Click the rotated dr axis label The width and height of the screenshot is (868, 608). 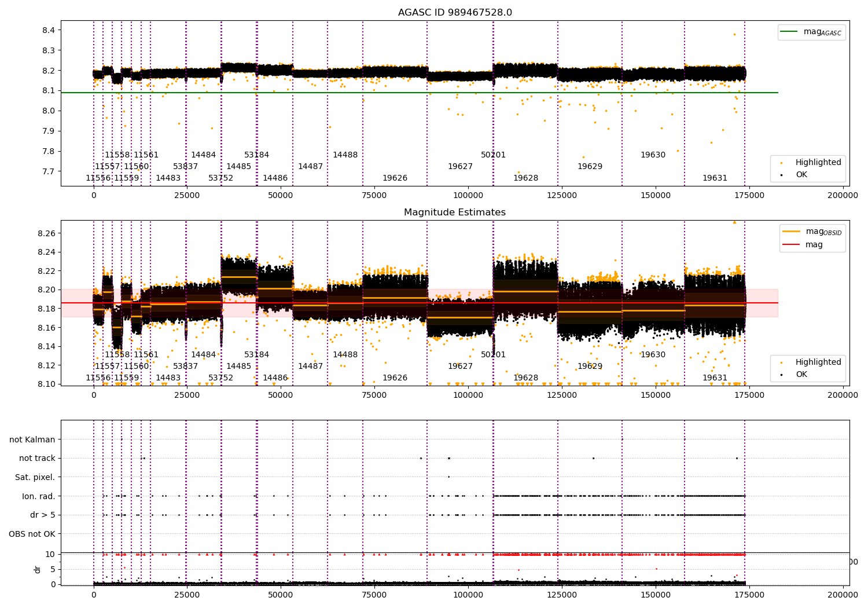tap(38, 570)
